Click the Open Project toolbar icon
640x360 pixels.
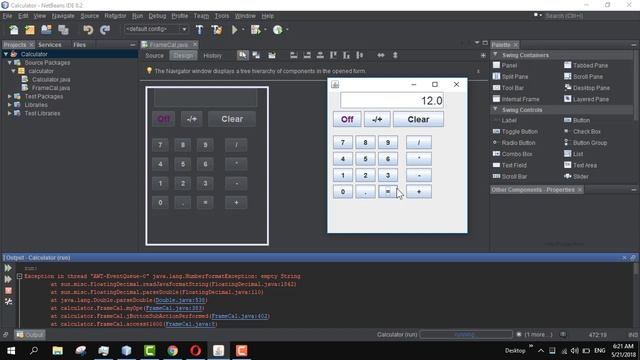46,30
